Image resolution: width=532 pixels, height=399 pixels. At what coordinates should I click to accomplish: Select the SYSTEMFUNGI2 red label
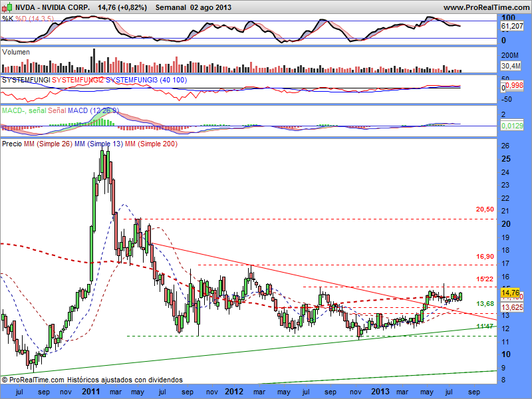point(78,80)
